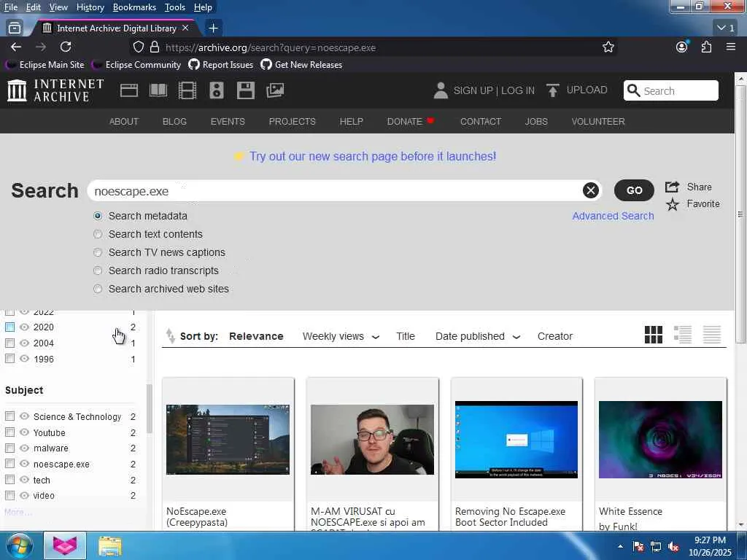Click the Favorite star icon
This screenshot has height=560, width=747.
(672, 204)
